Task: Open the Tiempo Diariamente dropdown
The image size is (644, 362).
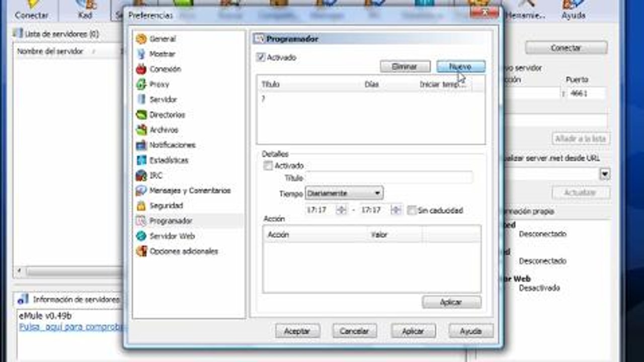Action: tap(344, 193)
